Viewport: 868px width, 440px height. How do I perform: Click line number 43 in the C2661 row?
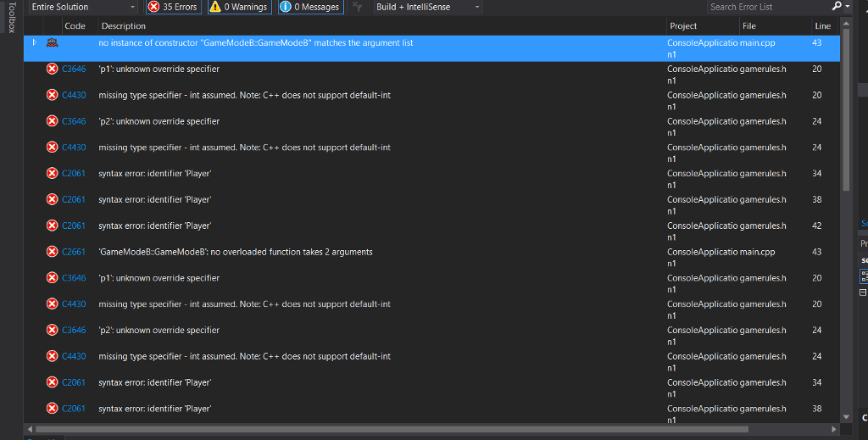coord(816,252)
